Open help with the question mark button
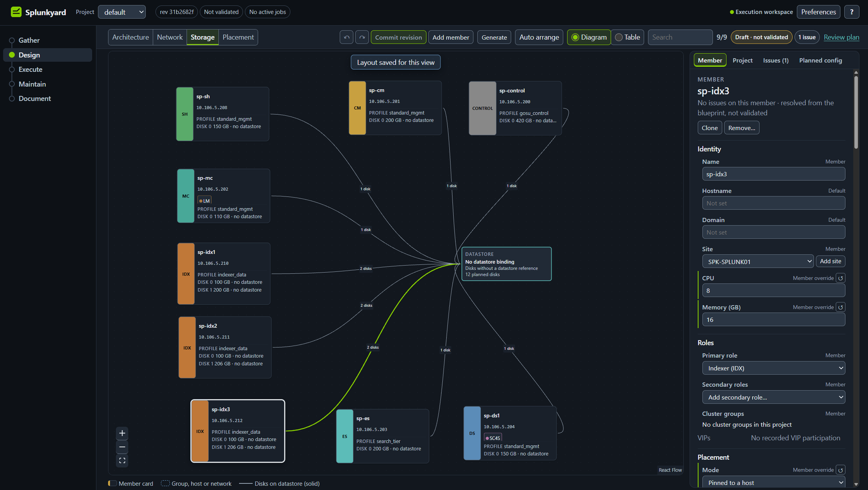 852,12
